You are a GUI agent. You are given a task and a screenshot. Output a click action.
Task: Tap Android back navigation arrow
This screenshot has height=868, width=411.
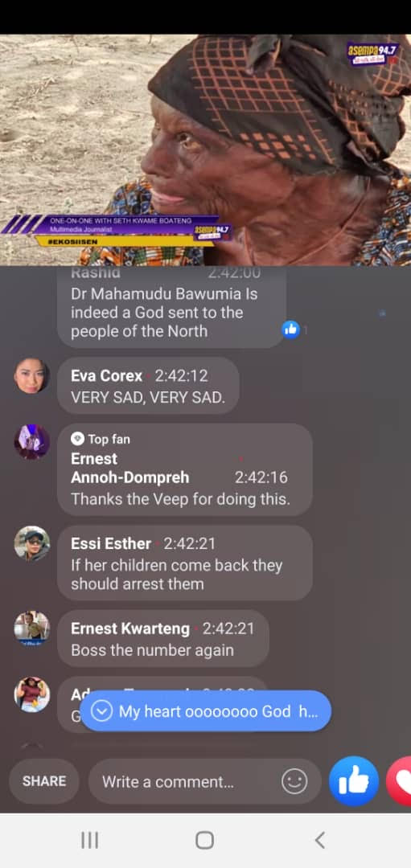tap(319, 841)
